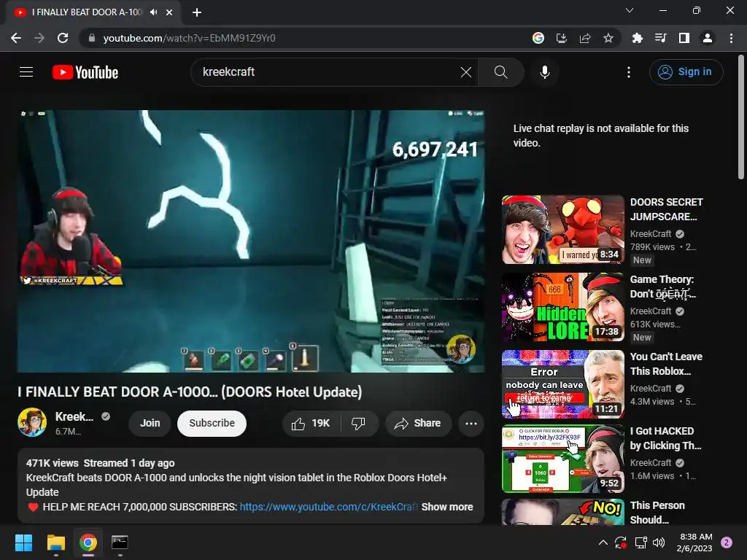
Task: Clear the search box with the X icon
Action: pos(466,72)
